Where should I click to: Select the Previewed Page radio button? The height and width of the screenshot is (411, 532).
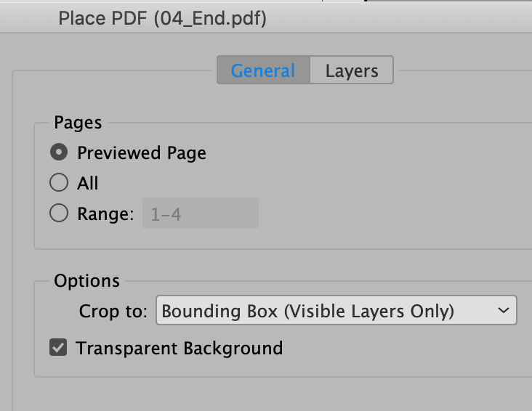(59, 152)
